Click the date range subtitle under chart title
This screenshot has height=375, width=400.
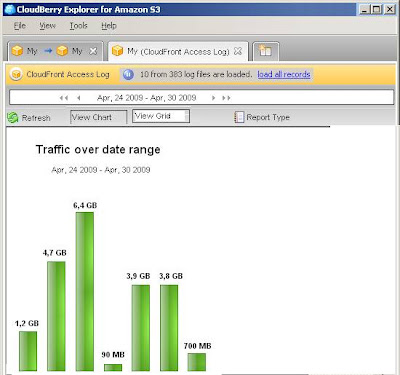point(101,170)
